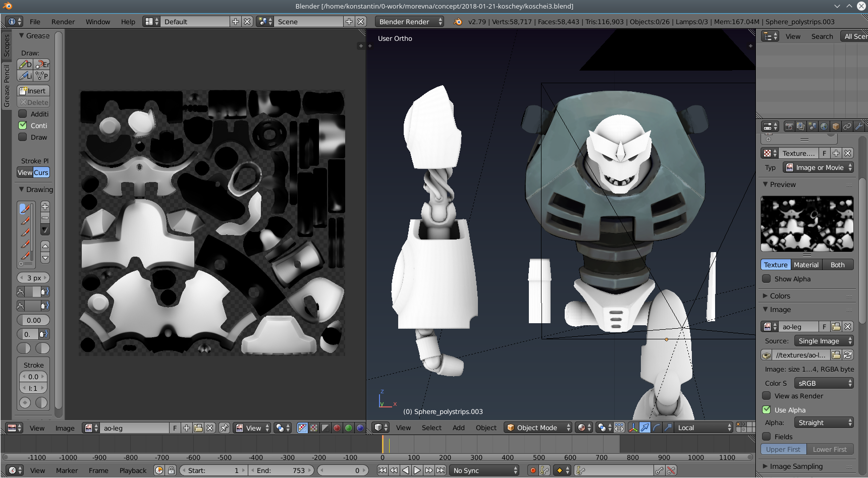This screenshot has height=478, width=868.
Task: Enable rotate manipulator arc
Action: 656,427
